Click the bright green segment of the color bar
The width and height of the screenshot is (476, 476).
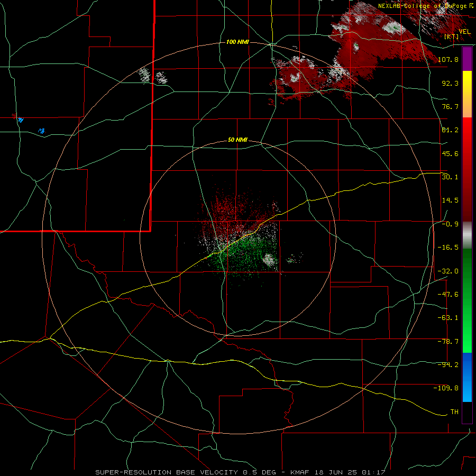(x=467, y=300)
